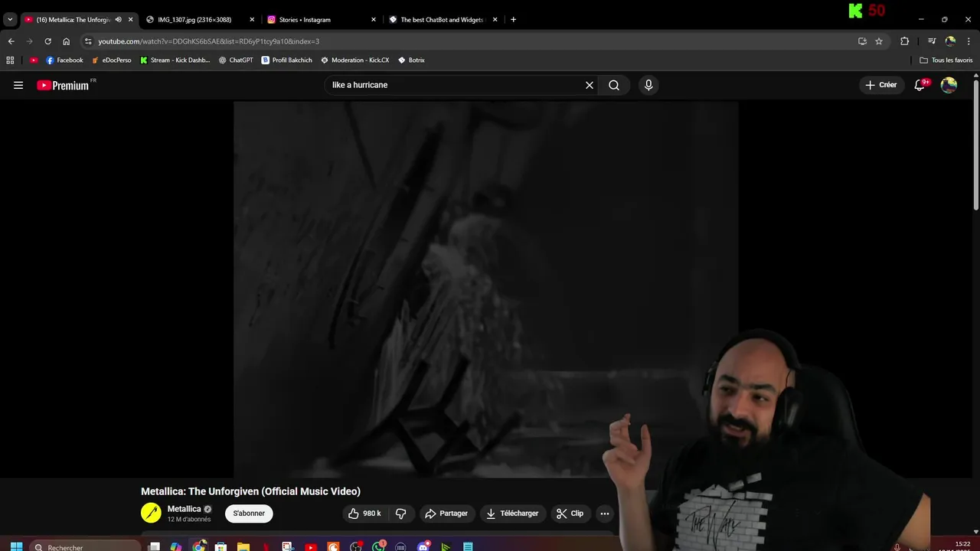The image size is (980, 551).
Task: Run search with the magnifier button
Action: 614,85
